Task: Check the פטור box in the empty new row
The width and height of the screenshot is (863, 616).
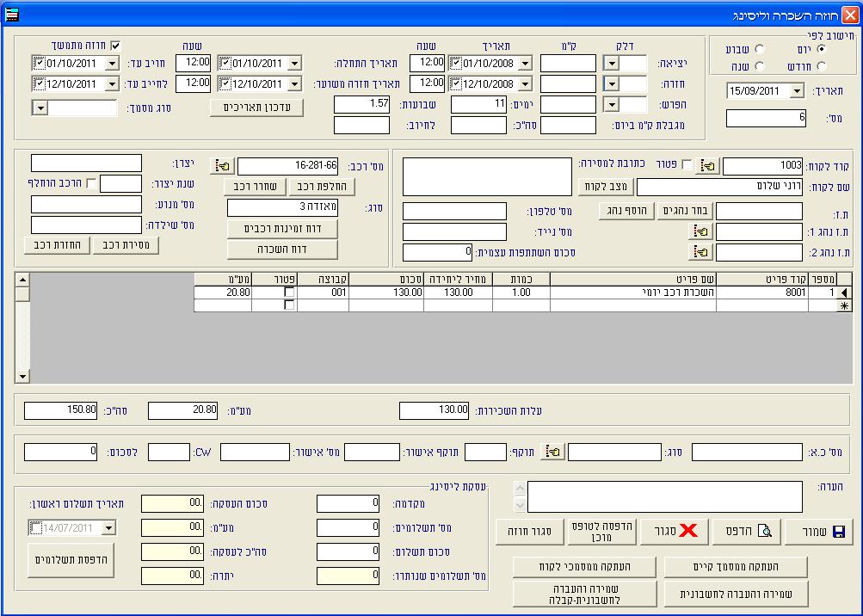Action: (x=289, y=305)
